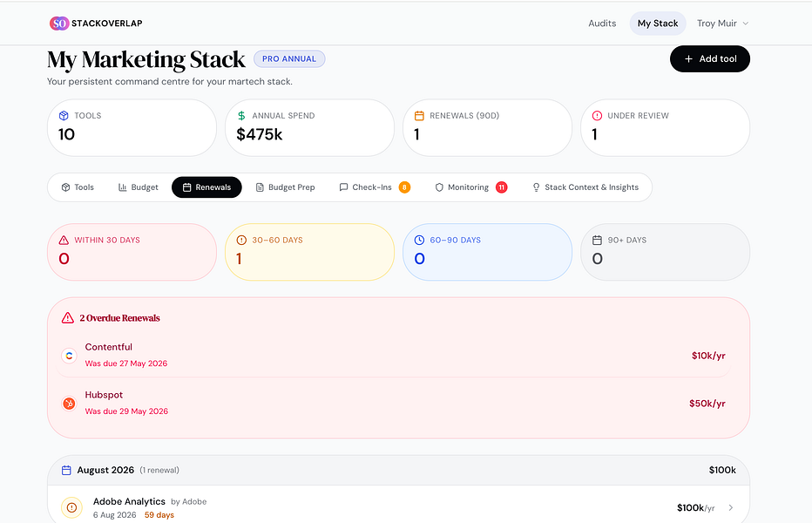Filter by 90+ Days card

click(x=666, y=252)
